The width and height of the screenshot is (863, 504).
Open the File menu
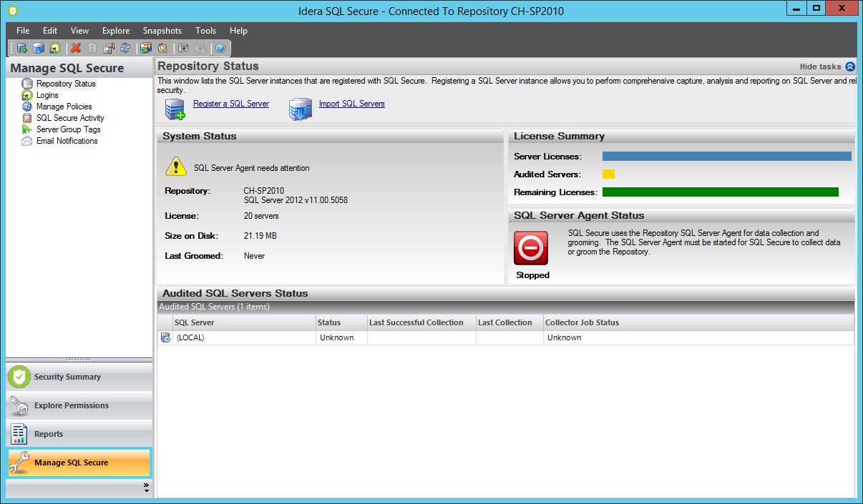(x=23, y=31)
